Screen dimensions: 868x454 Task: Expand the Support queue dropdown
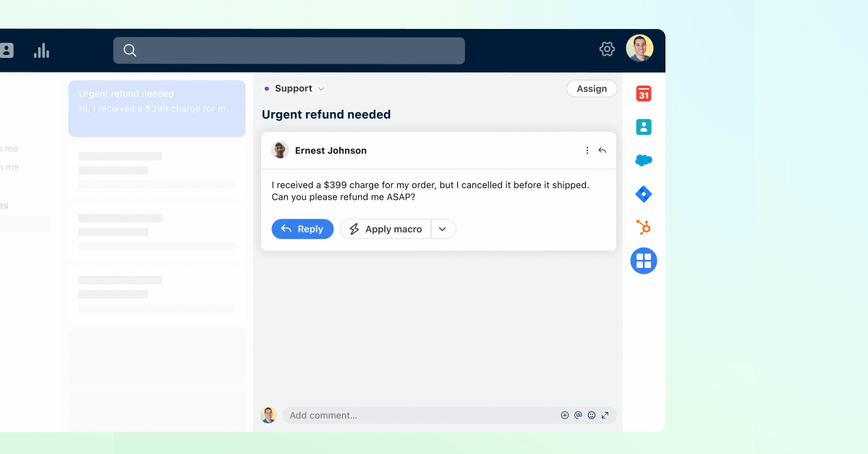(320, 88)
